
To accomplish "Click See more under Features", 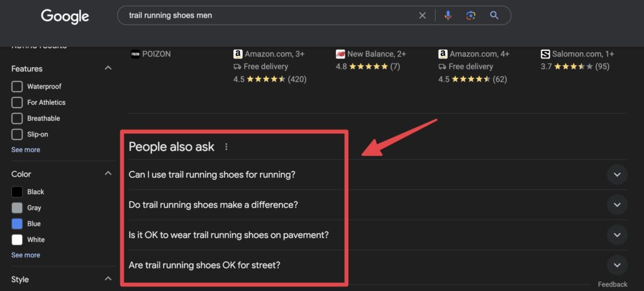I will pyautogui.click(x=25, y=150).
